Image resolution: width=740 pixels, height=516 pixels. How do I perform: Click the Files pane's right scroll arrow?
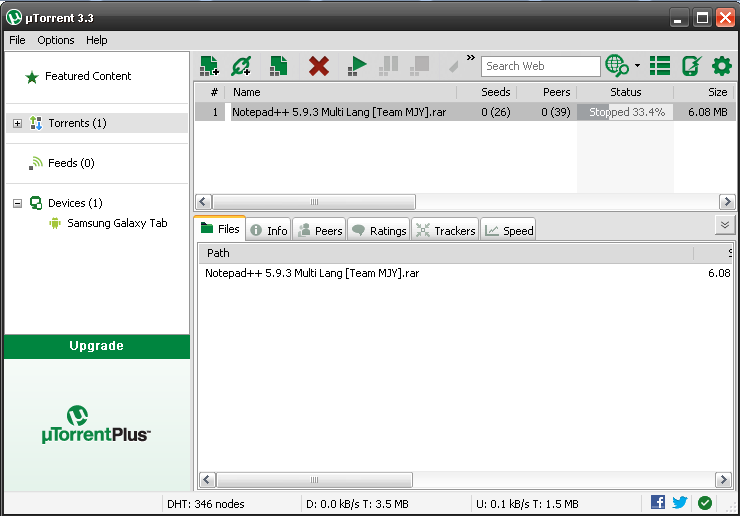coord(723,480)
